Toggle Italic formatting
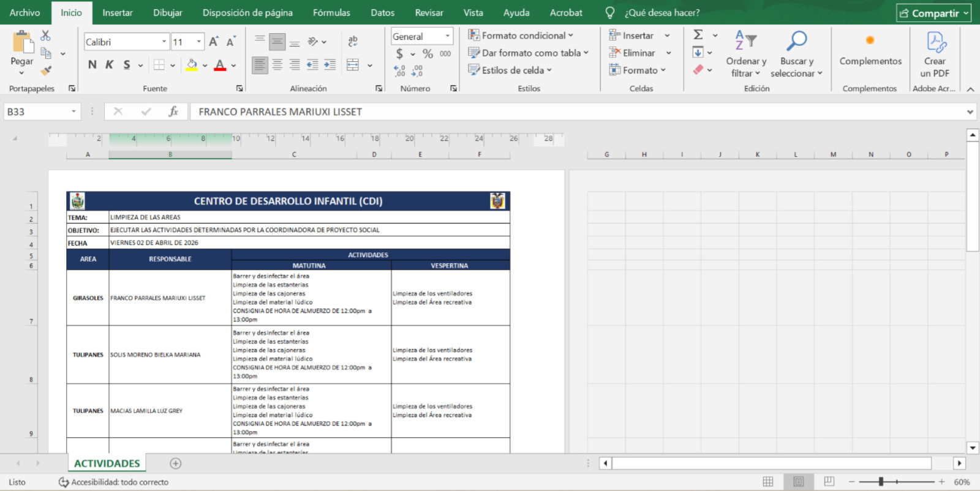Viewport: 980px width, 491px height. tap(109, 65)
